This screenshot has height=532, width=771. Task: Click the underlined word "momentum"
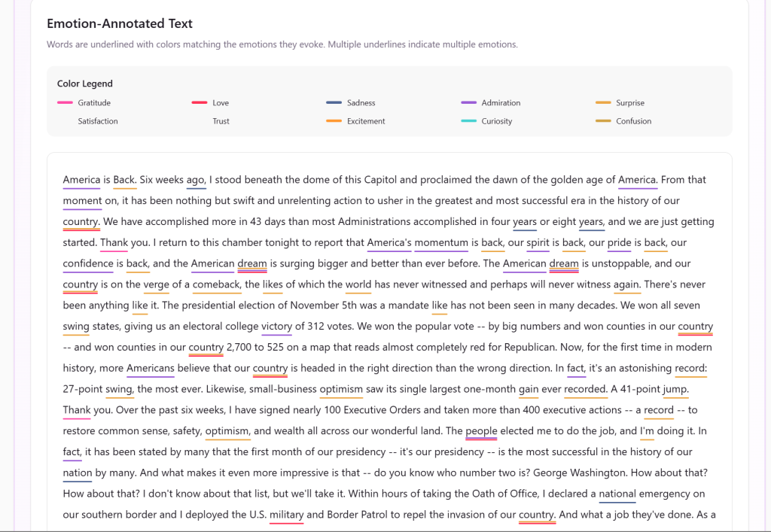[441, 242]
